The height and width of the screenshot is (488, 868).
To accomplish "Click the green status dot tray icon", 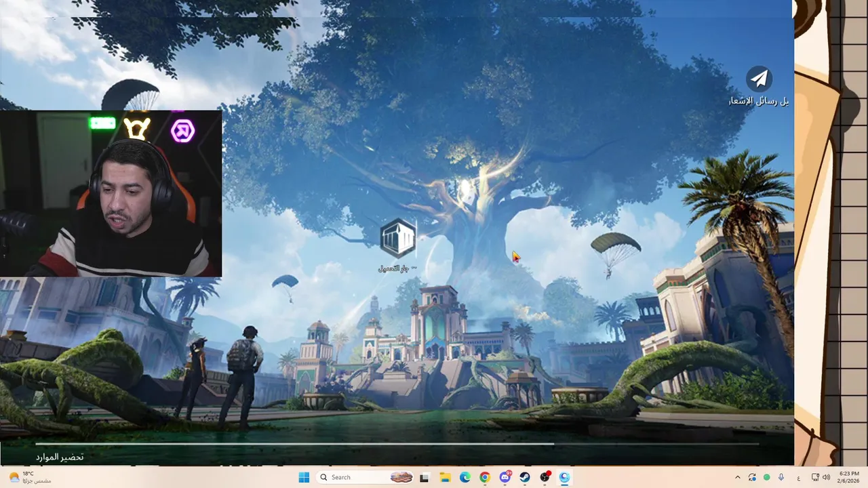I will tap(767, 477).
